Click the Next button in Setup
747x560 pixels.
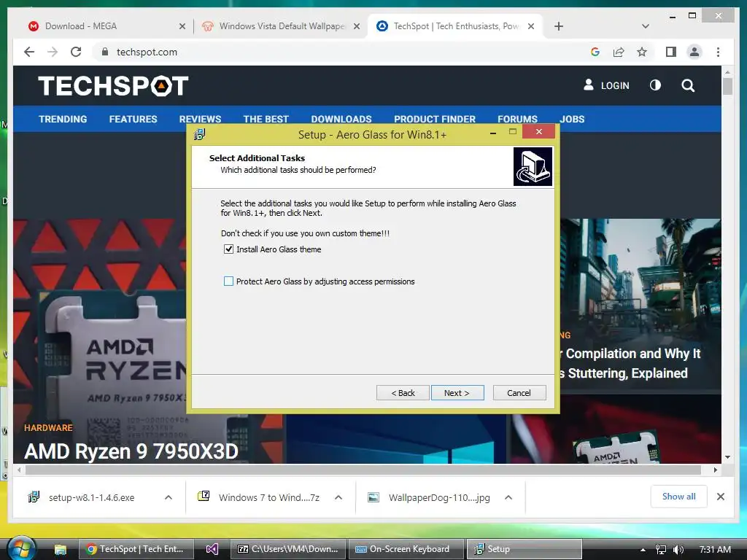tap(457, 393)
